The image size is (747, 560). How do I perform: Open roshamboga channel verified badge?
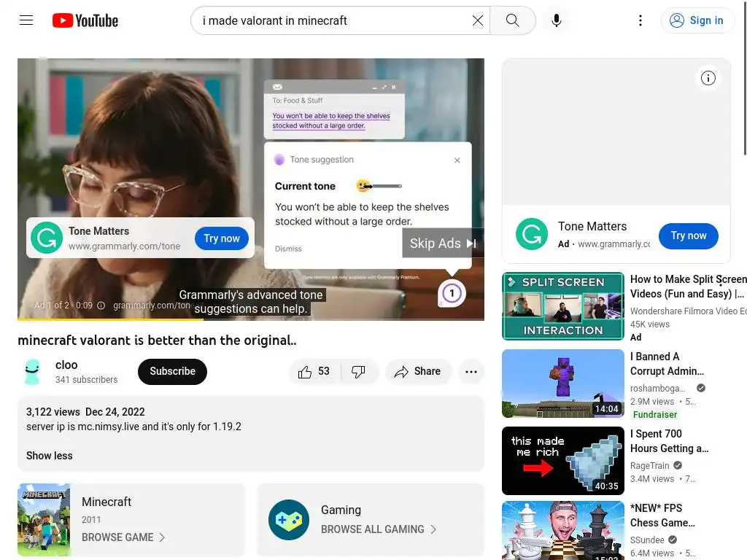pyautogui.click(x=701, y=388)
